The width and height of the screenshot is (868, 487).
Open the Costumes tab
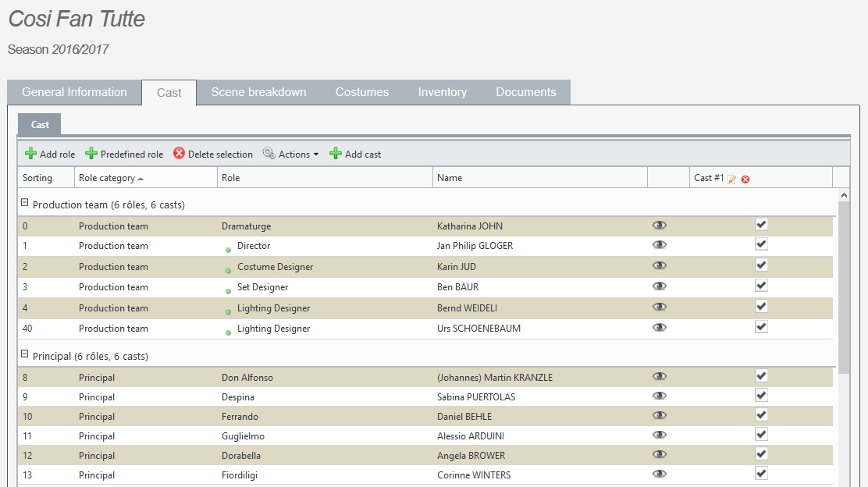click(362, 92)
